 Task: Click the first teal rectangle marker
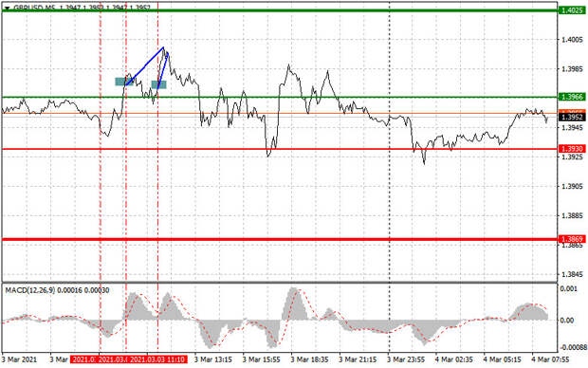pos(122,82)
